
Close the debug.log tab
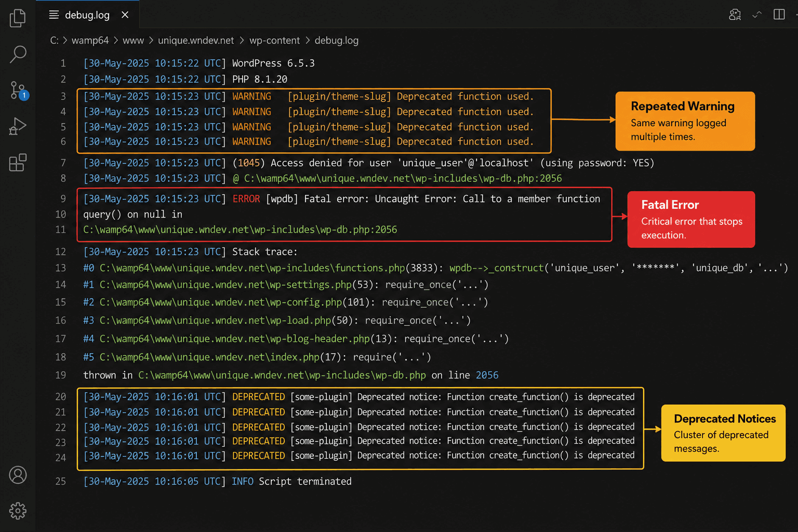point(125,15)
